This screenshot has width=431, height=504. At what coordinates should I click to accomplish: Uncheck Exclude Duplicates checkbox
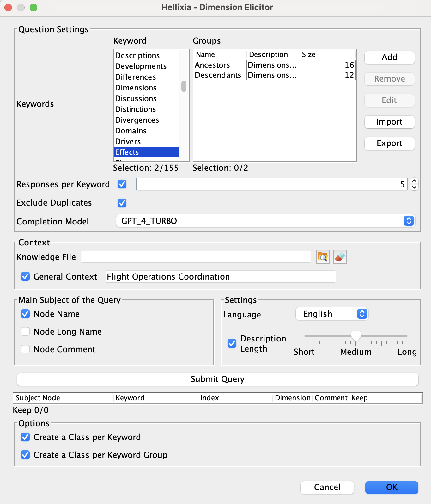(x=122, y=203)
